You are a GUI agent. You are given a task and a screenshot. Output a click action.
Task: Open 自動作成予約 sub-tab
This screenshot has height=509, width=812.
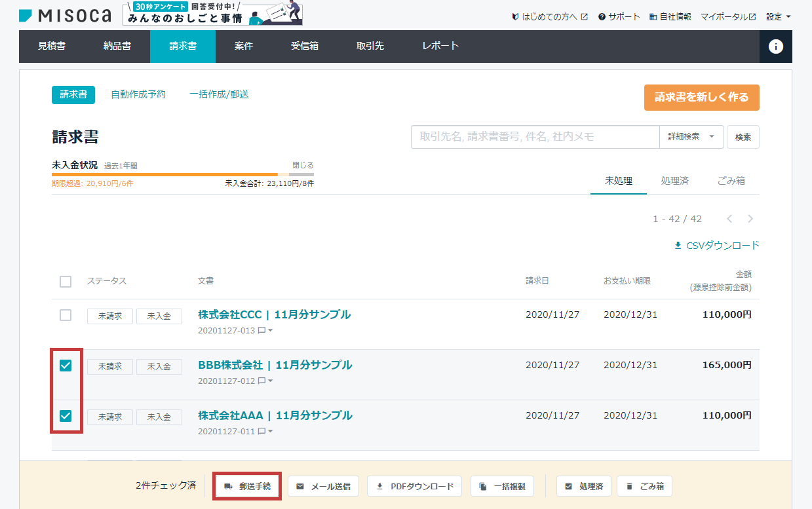tap(138, 94)
